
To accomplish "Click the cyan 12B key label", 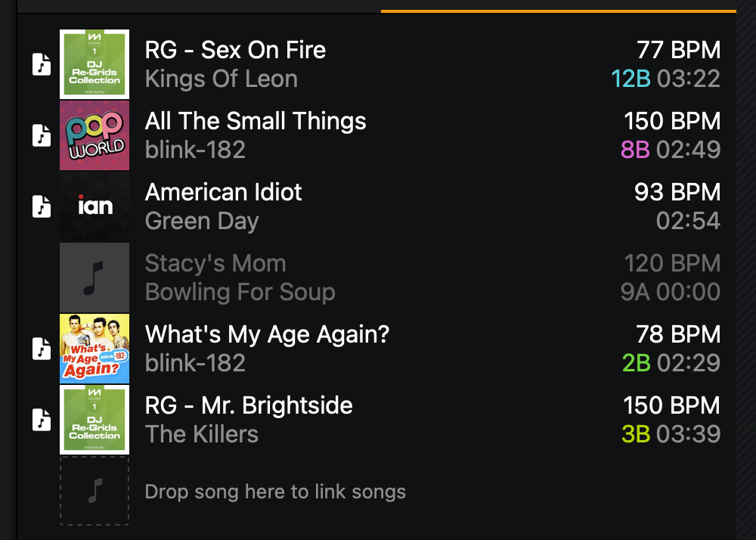I will 631,79.
